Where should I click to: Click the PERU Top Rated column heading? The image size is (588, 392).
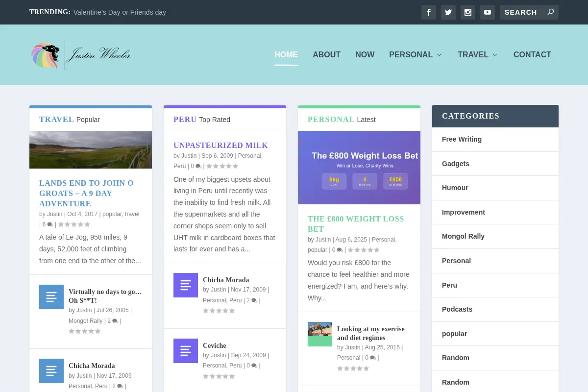(x=202, y=119)
